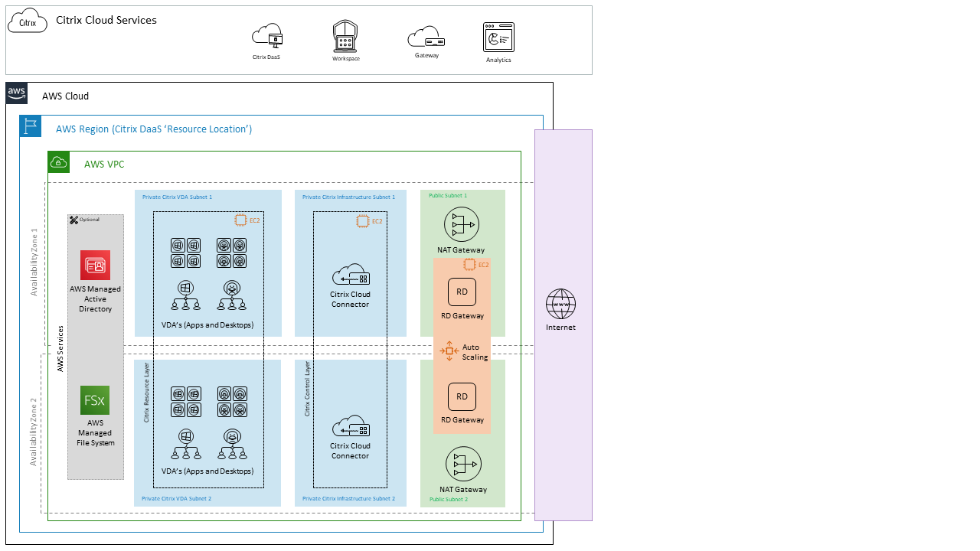This screenshot has width=980, height=551.
Task: Select the "Private Citrix VDA Subnet 1" label
Action: (x=177, y=197)
